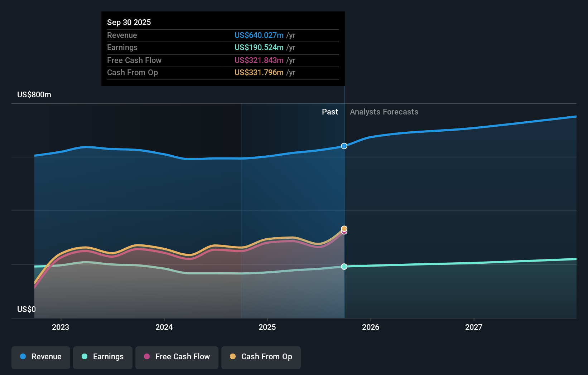Viewport: 588px width, 375px height.
Task: Select the orange Cash From Op marker
Action: coord(344,228)
